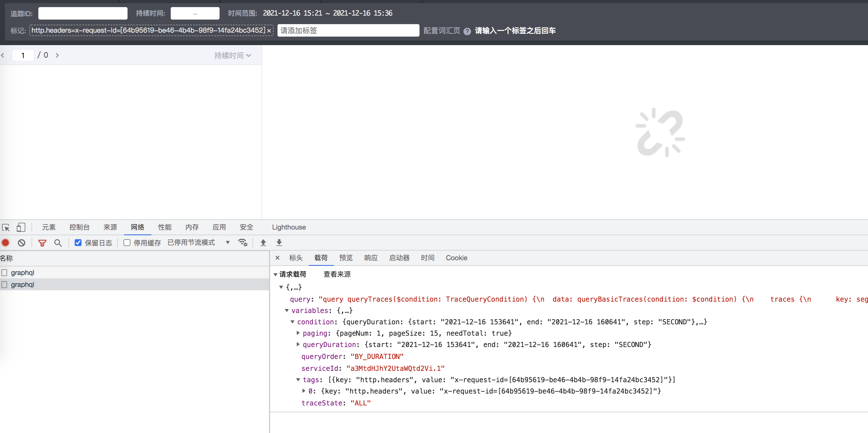Image resolution: width=868 pixels, height=433 pixels.
Task: Open the network search icon
Action: 58,242
